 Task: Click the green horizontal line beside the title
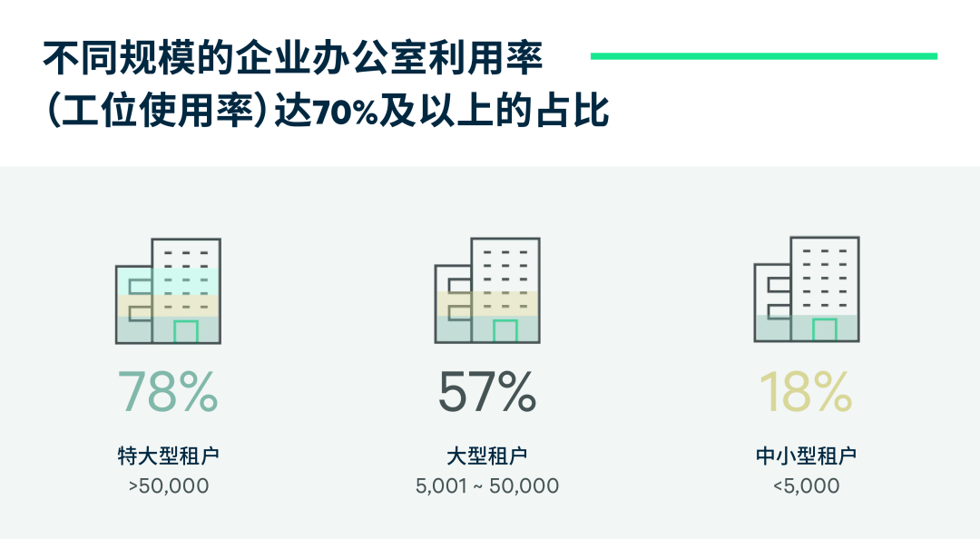763,56
